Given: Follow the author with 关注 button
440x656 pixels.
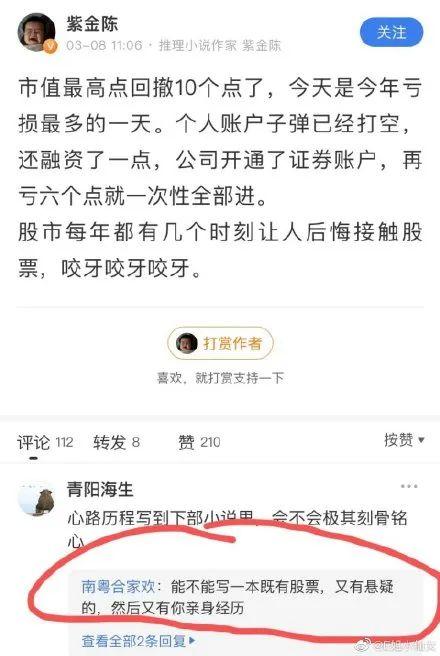Looking at the screenshot, I should [x=391, y=32].
